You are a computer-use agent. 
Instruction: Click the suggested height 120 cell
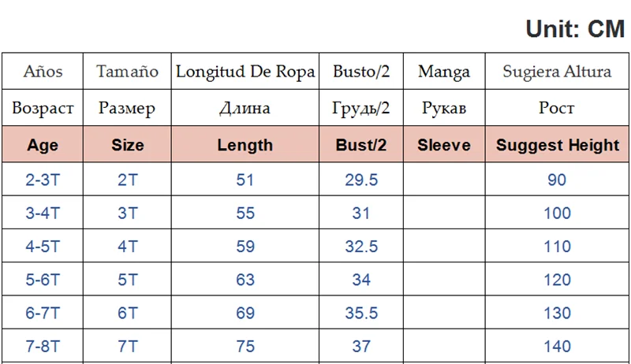[557, 280]
